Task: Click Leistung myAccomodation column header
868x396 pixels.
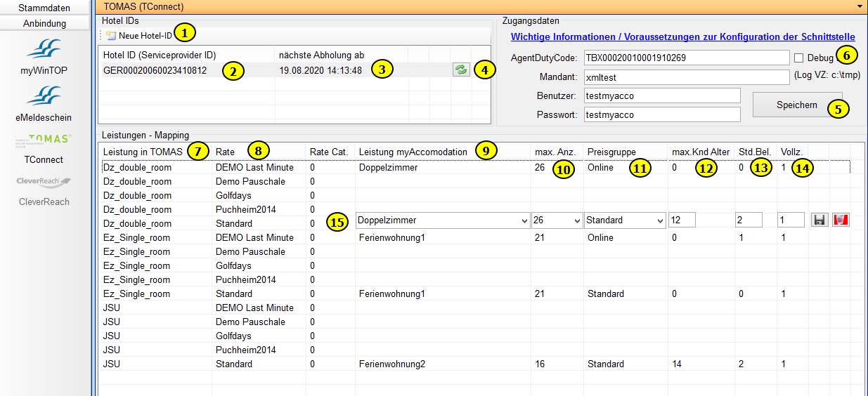Action: pyautogui.click(x=413, y=152)
